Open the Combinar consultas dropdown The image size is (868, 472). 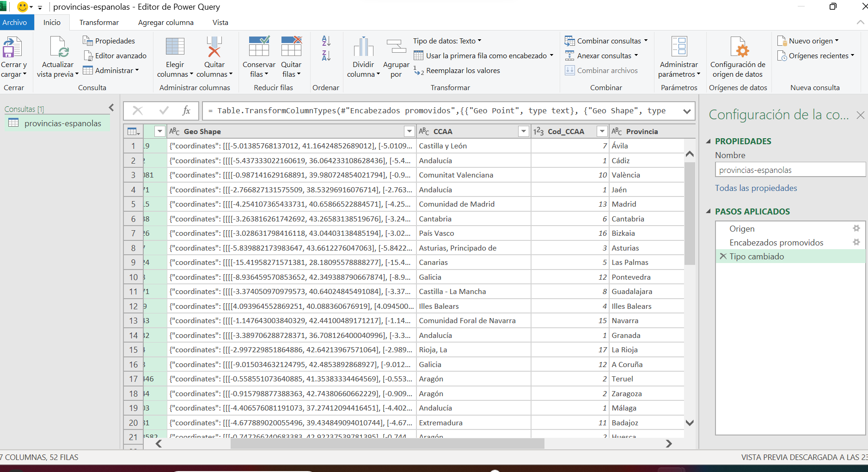[606, 41]
